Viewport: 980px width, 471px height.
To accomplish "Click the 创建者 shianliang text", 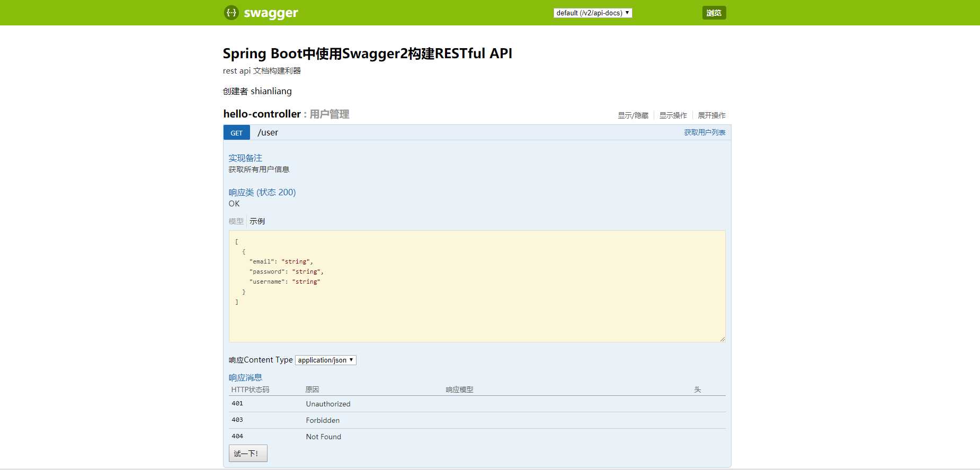I will click(x=257, y=91).
